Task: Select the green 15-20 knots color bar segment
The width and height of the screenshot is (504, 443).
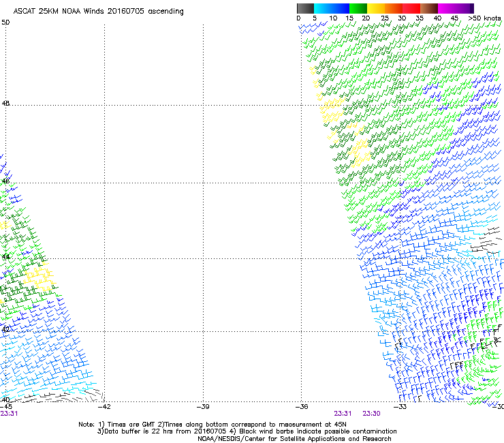Action: pos(358,8)
